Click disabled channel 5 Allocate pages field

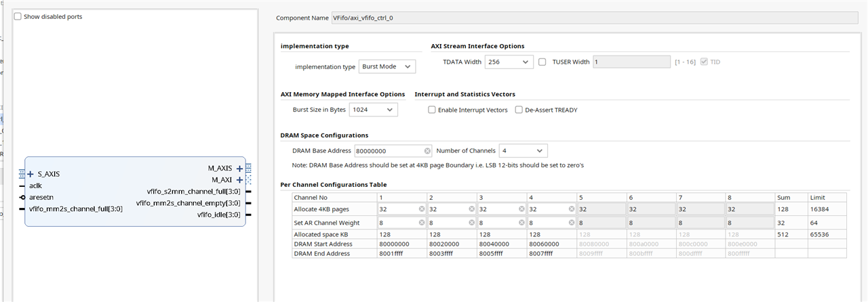point(601,209)
